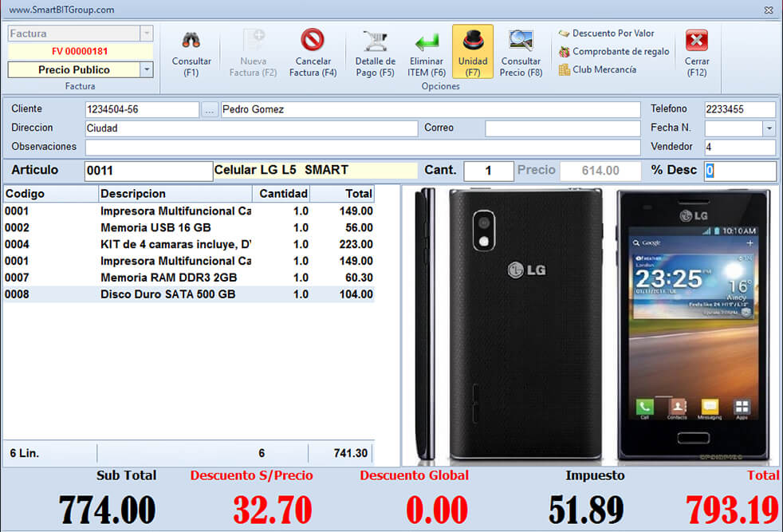783x532 pixels.
Task: Open client lookup ellipsis button
Action: [x=209, y=110]
